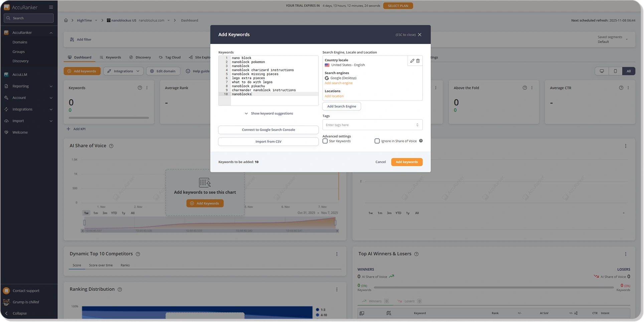Open Ranks tab in competitors panel
The image size is (644, 322).
point(125,265)
